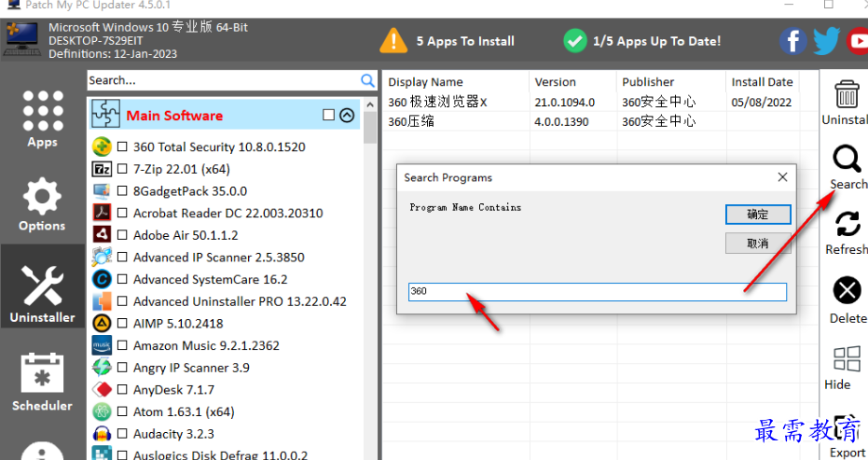Click the software list scrollbar up arrow
This screenshot has height=460, width=868.
coord(370,105)
